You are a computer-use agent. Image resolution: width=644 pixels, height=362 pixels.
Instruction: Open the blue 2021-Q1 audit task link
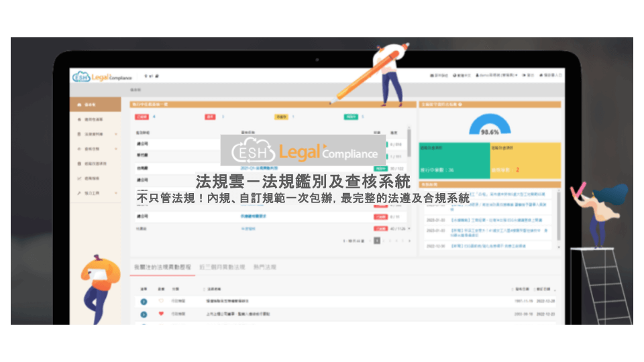click(259, 168)
